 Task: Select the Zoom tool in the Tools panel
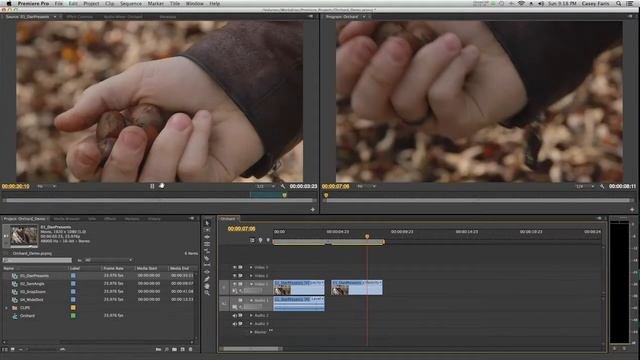[x=207, y=293]
